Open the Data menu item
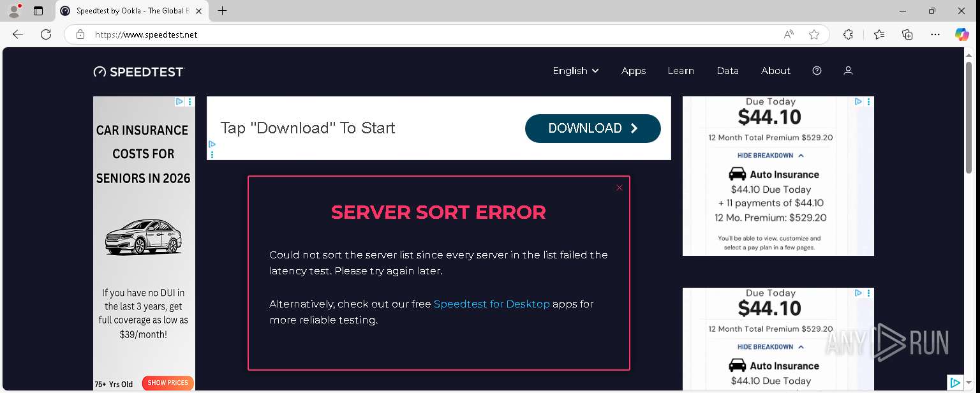This screenshot has width=980, height=393. click(727, 71)
